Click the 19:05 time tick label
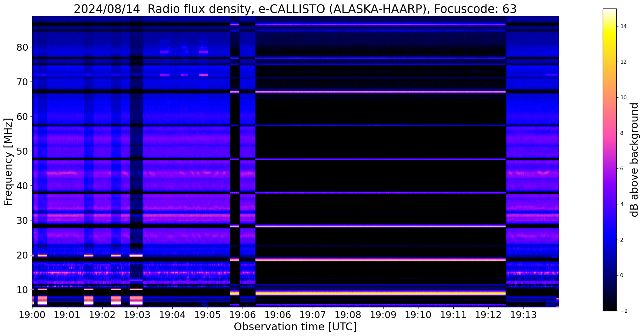 208,314
